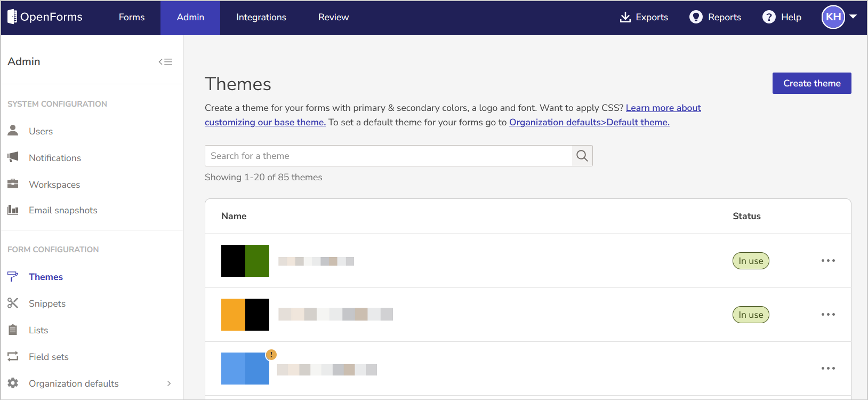This screenshot has height=400, width=868.
Task: Click the Help question mark icon
Action: coord(769,17)
